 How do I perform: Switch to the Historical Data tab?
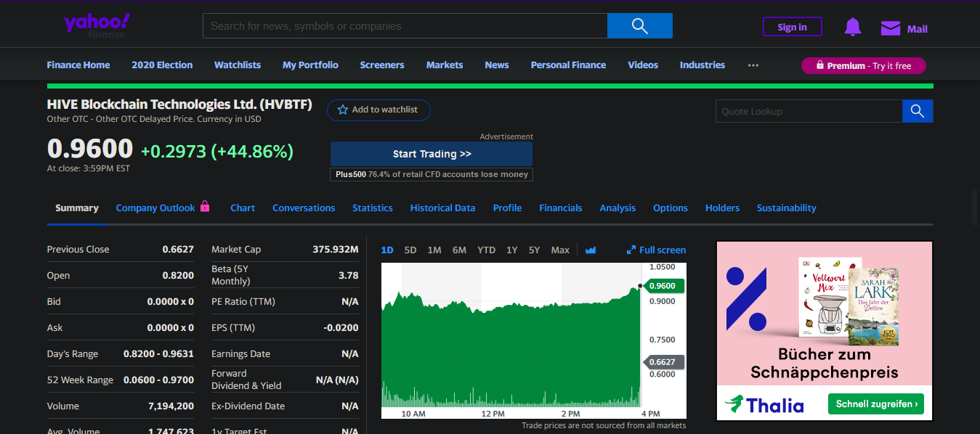pyautogui.click(x=442, y=208)
